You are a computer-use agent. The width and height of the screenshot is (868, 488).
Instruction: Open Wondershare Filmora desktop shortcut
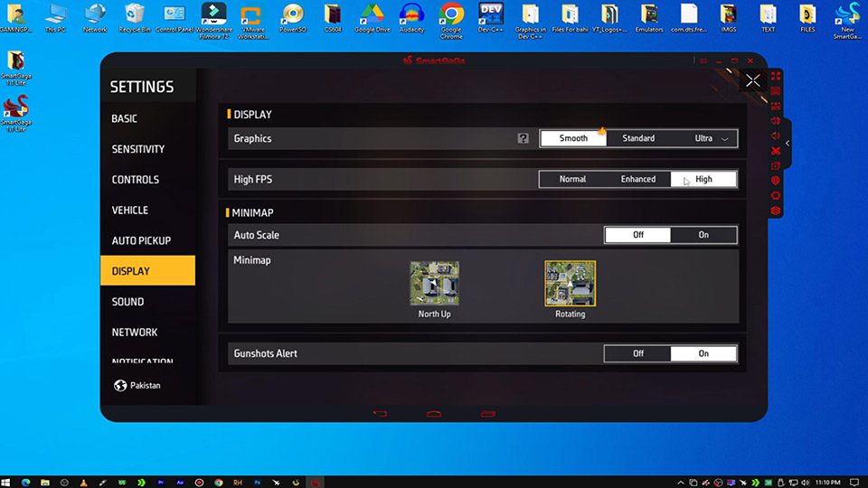click(214, 21)
